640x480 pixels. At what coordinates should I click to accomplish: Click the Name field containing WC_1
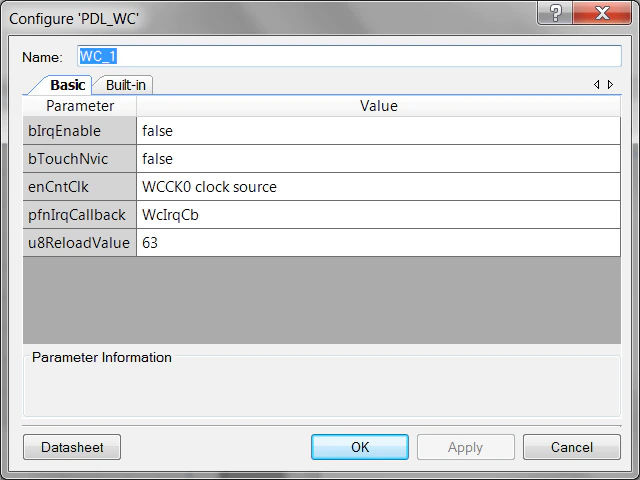coord(349,56)
